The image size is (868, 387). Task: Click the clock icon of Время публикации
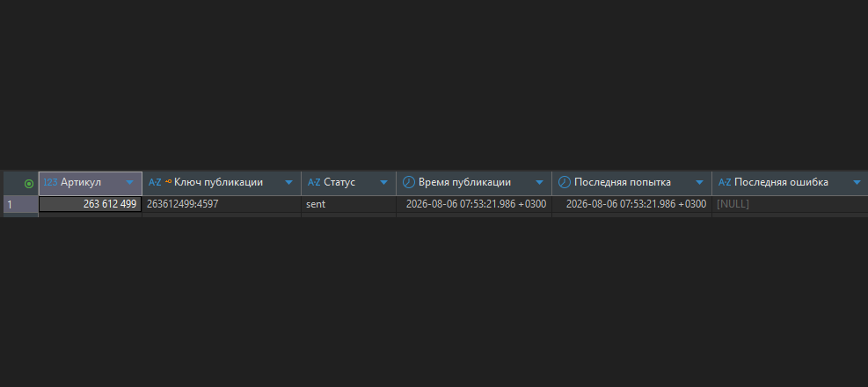coord(409,182)
